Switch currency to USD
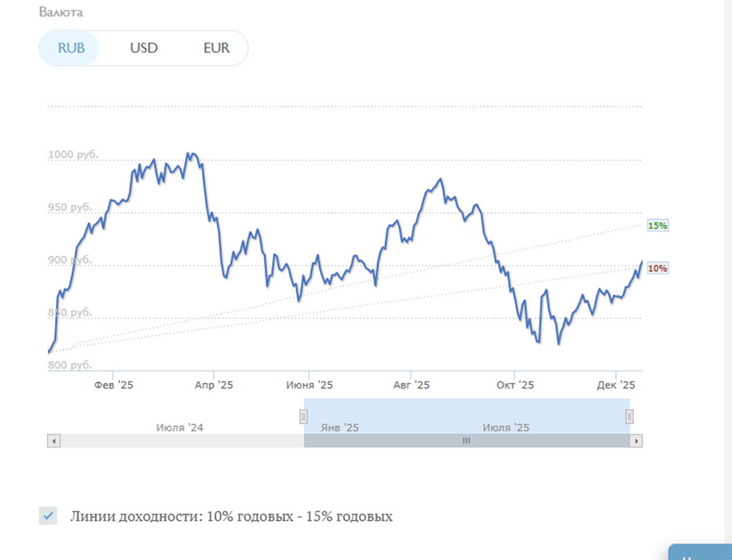 [x=144, y=48]
